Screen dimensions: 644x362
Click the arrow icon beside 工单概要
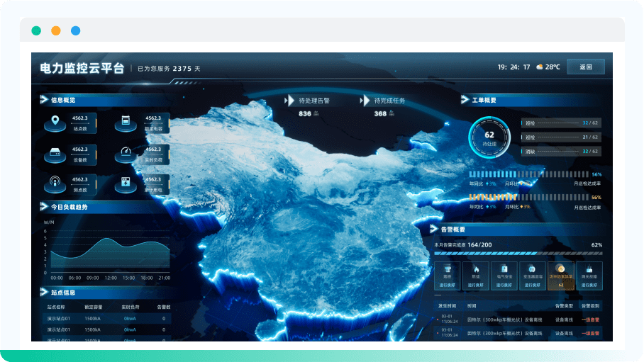point(465,99)
